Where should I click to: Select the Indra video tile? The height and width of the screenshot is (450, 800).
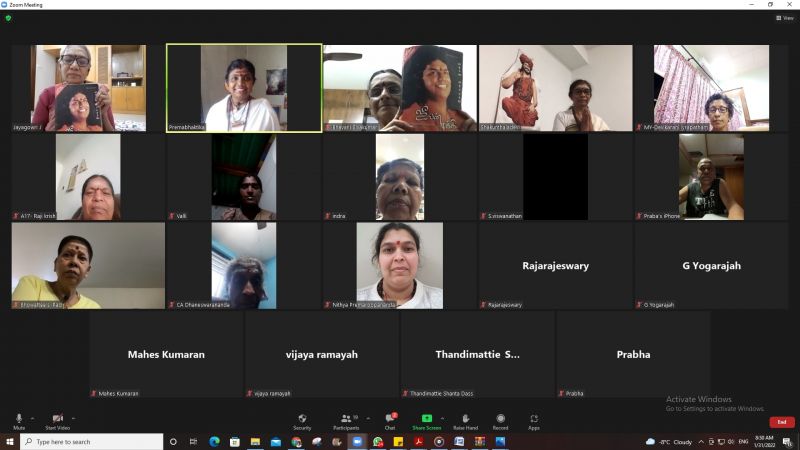coord(399,177)
